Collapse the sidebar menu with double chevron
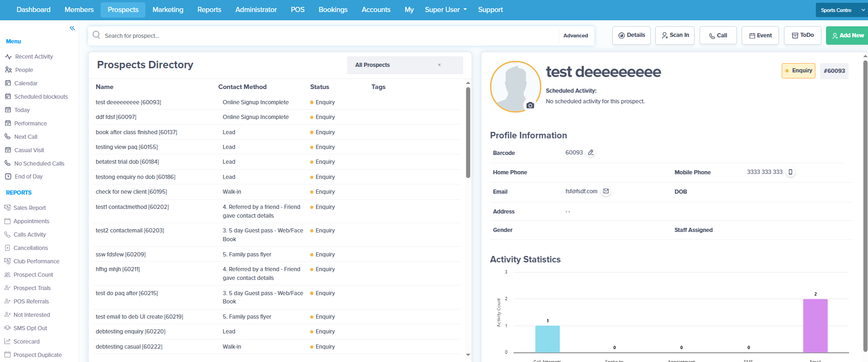This screenshot has height=362, width=868. [72, 29]
